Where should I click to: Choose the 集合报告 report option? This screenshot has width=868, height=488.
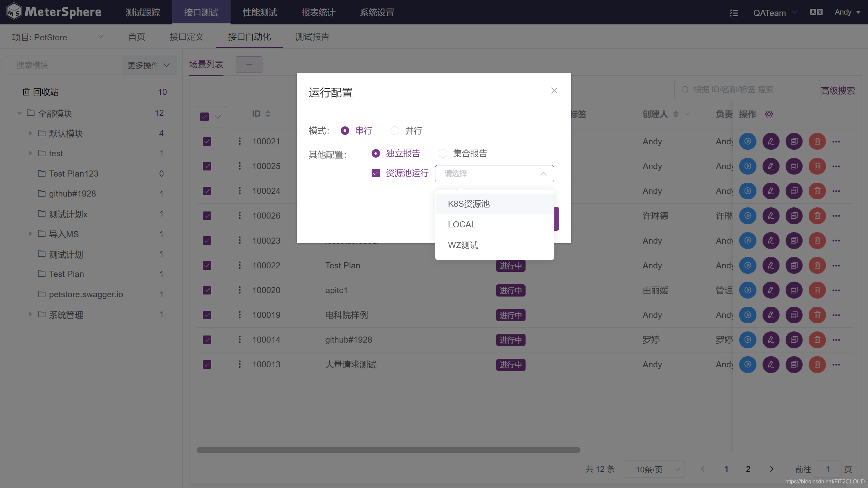(443, 154)
